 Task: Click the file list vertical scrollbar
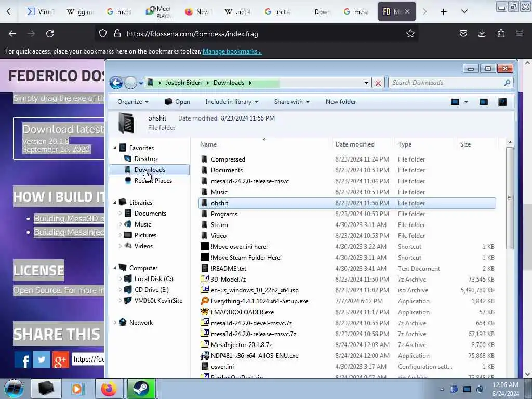click(x=510, y=198)
